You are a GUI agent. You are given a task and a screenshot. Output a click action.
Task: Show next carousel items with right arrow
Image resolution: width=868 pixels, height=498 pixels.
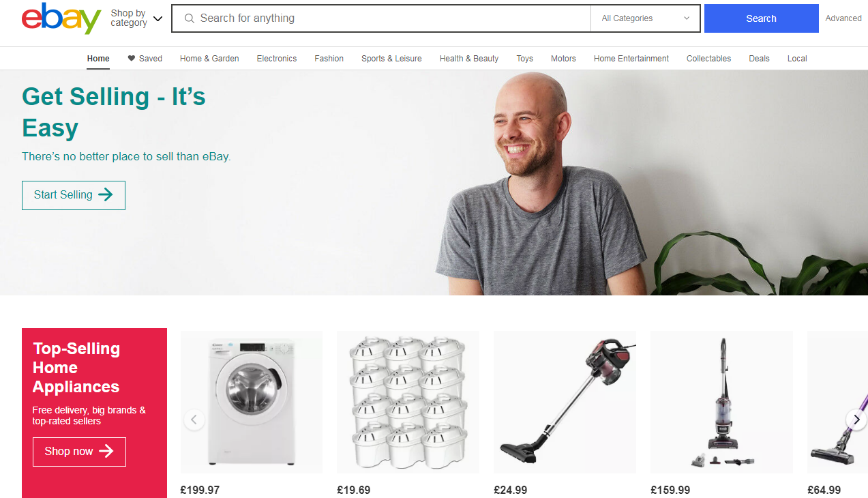(x=856, y=420)
